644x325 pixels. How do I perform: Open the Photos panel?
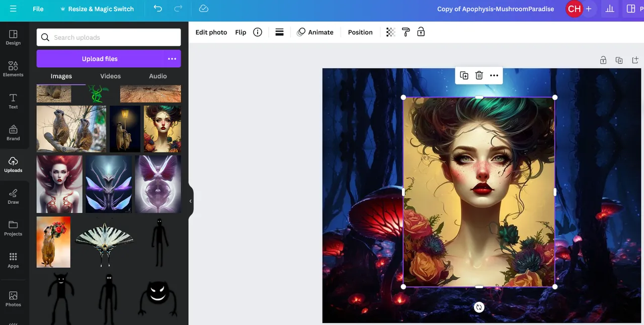coord(13,299)
